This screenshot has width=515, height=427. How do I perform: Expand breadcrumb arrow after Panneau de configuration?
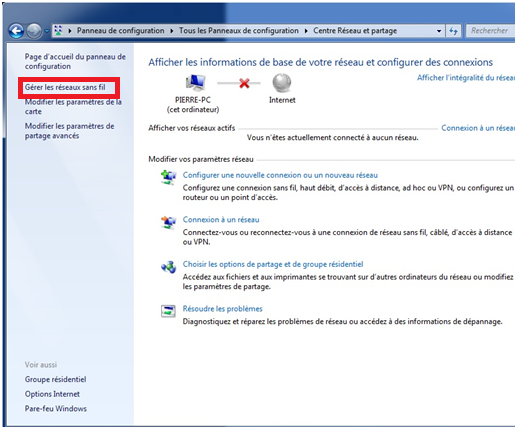172,31
